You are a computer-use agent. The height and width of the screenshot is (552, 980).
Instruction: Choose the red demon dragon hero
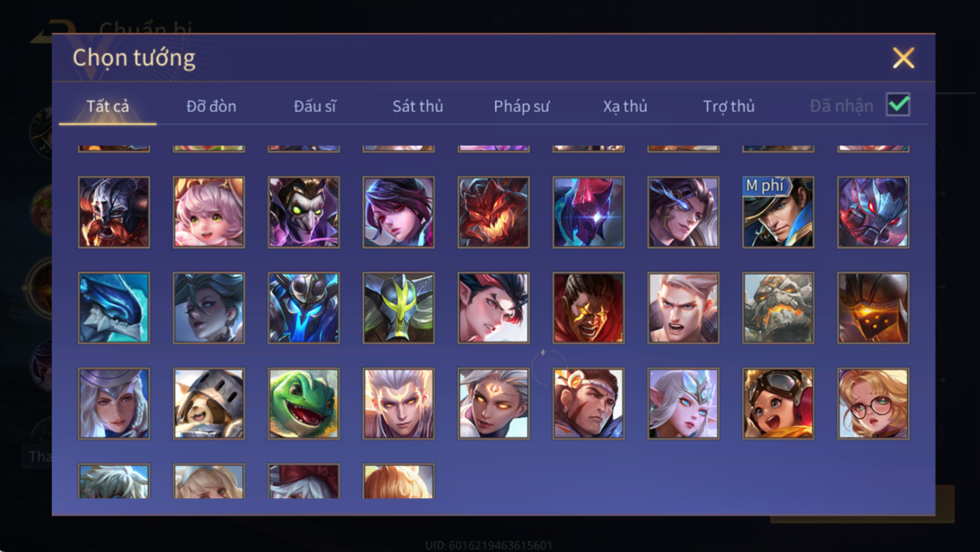click(x=493, y=212)
